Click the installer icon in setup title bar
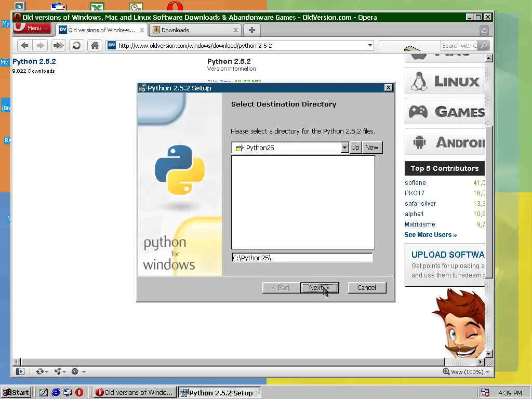 point(142,88)
